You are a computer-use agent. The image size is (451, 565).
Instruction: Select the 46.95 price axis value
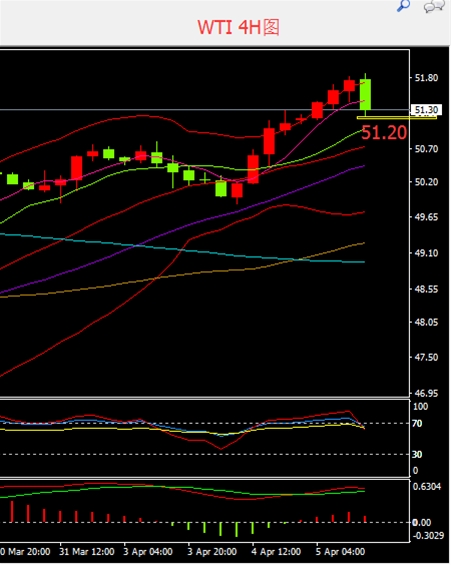(x=426, y=393)
